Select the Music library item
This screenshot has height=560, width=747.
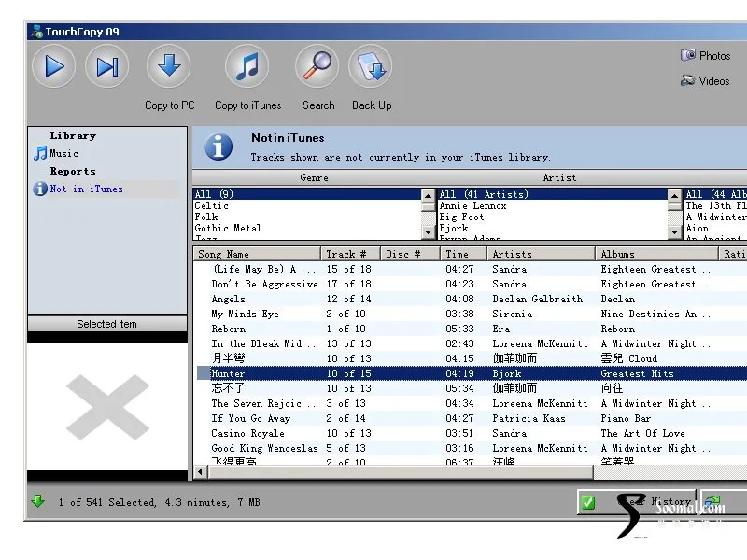tap(56, 153)
